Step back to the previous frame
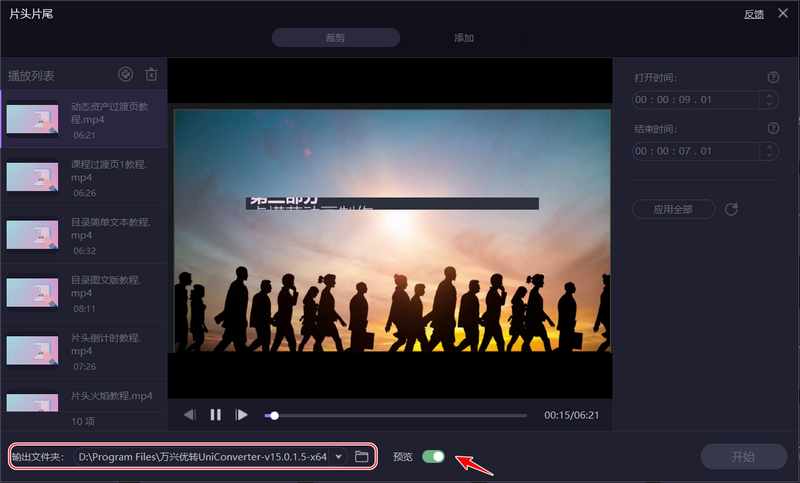The width and height of the screenshot is (800, 483). [190, 415]
